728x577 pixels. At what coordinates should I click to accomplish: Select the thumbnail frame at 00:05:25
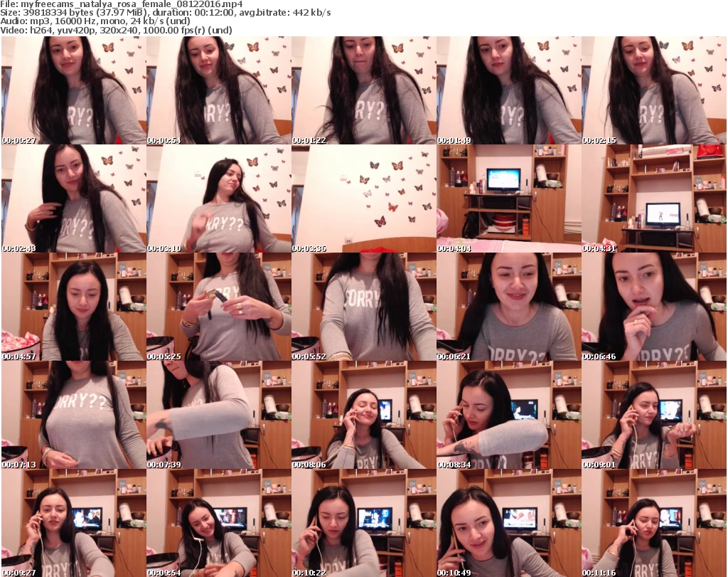[219, 307]
